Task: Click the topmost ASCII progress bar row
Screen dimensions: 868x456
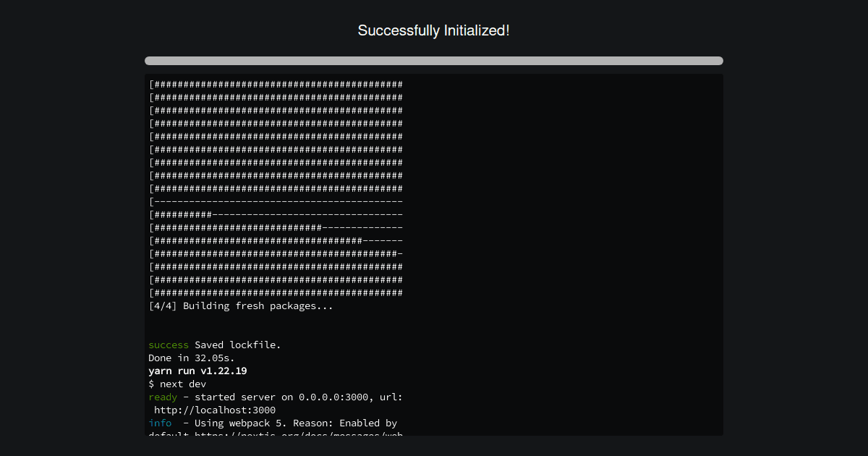Action: tap(275, 84)
